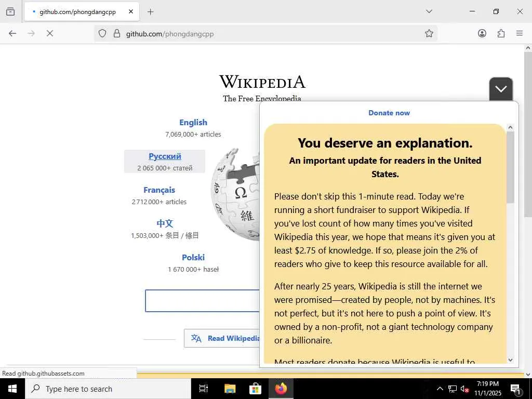The width and height of the screenshot is (532, 399).
Task: Go back with the back arrow
Action: pos(12,33)
